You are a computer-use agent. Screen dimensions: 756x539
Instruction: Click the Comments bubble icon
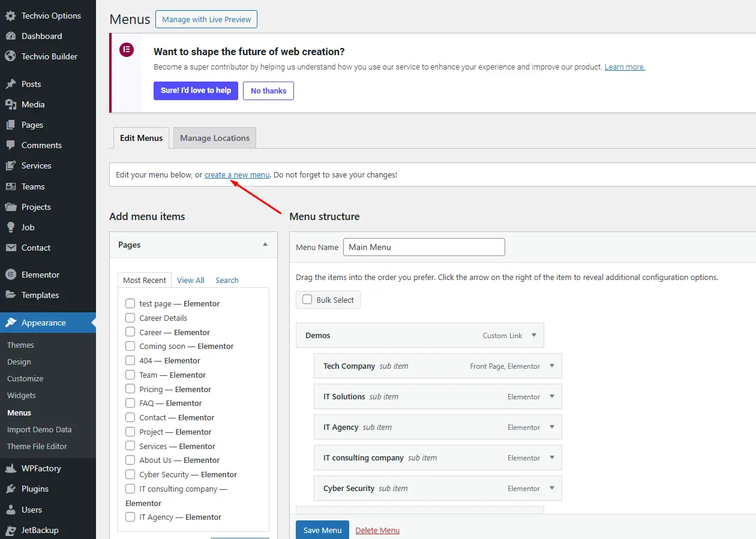[10, 145]
